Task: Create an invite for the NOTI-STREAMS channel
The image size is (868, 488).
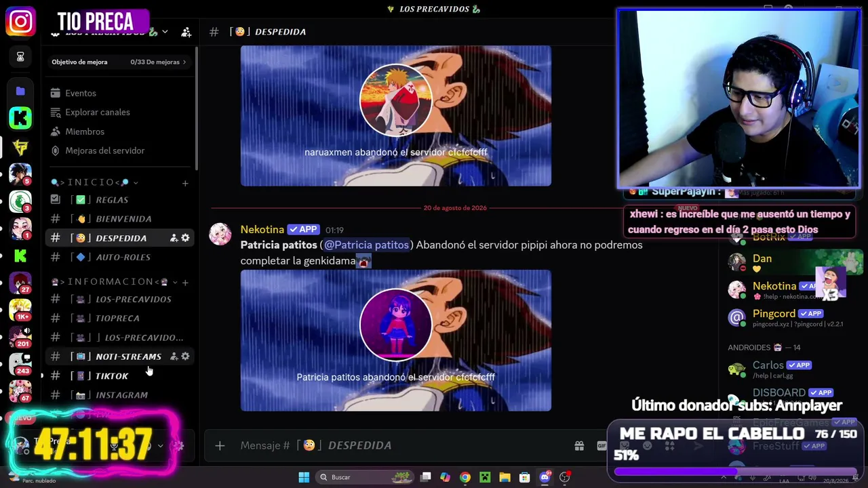Action: (x=174, y=357)
